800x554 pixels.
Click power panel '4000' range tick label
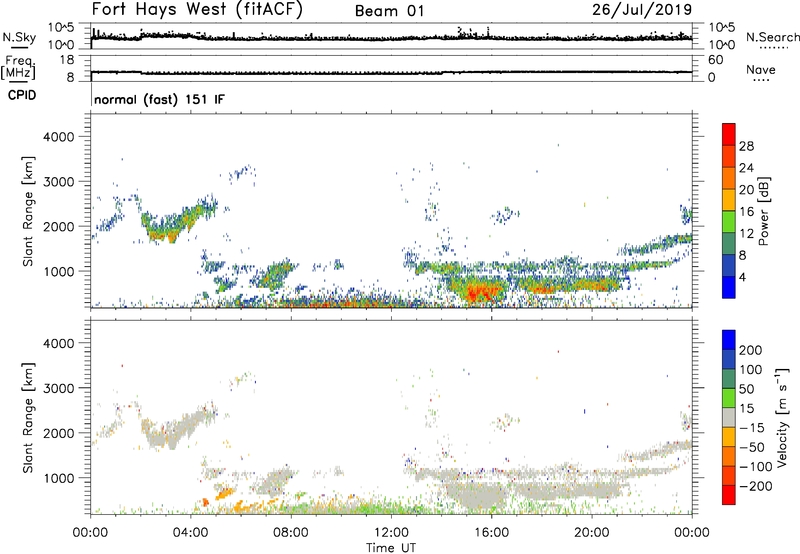point(58,137)
